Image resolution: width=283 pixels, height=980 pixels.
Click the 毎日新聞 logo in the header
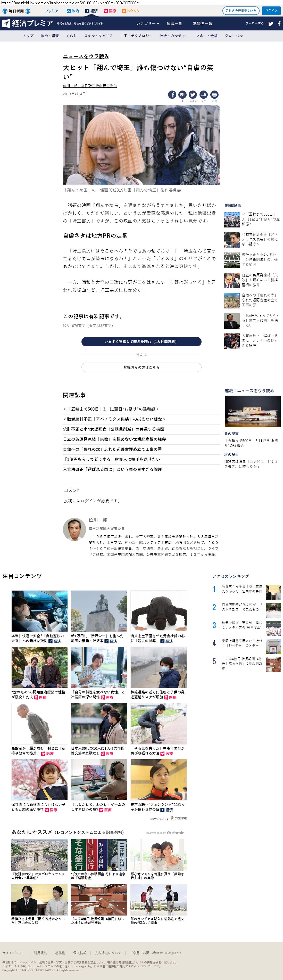pos(16,11)
